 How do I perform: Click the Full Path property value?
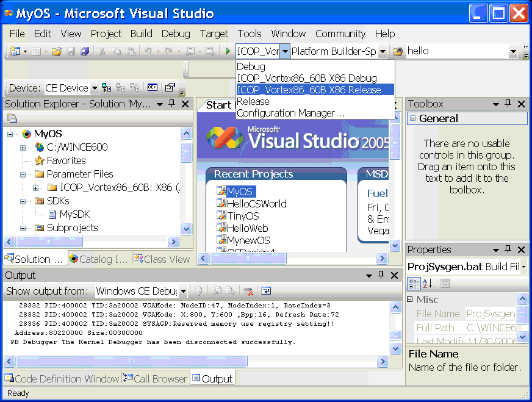(491, 328)
